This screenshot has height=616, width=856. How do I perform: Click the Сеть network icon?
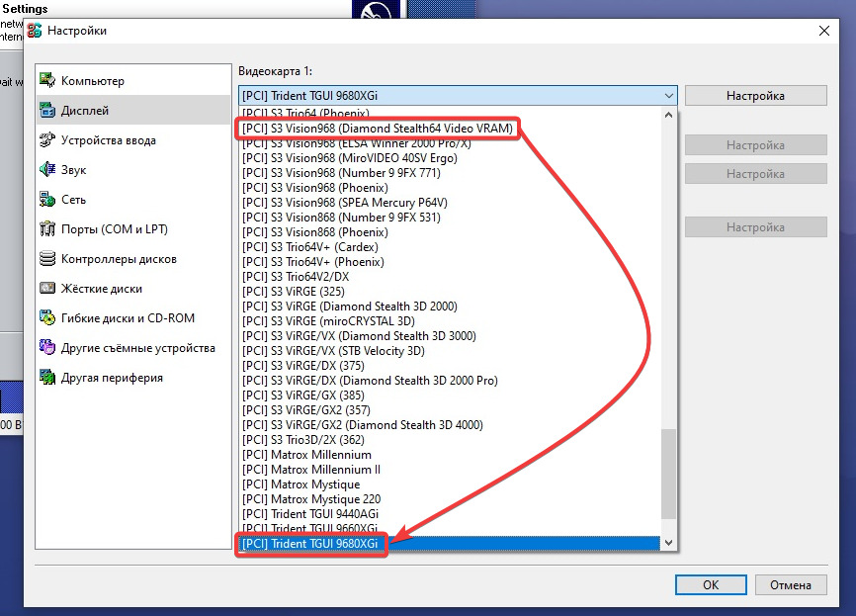click(x=47, y=199)
